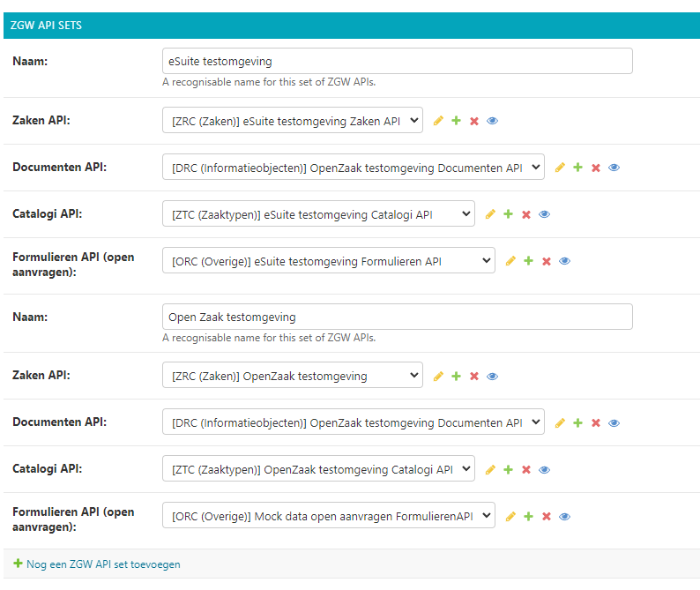This screenshot has width=700, height=590.
Task: View eSuite Formulieren API via eye icon
Action: tap(564, 261)
